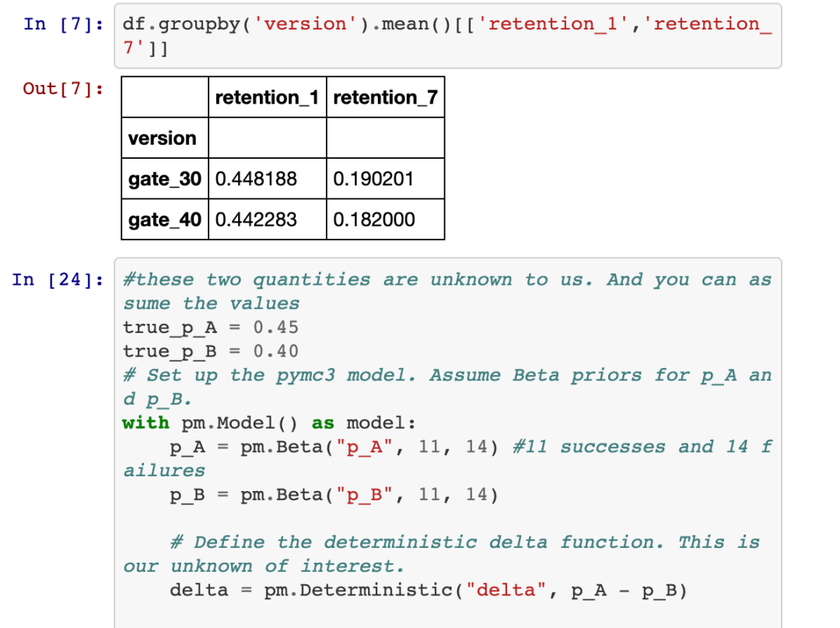Screen dimensions: 840x628
Task: Click the 0.182000 table cell
Action: [x=373, y=219]
